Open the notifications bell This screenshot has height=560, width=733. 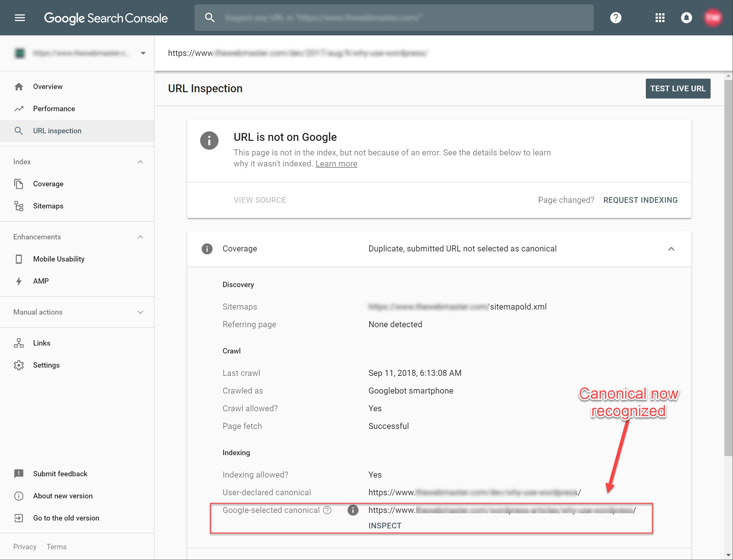coord(686,18)
